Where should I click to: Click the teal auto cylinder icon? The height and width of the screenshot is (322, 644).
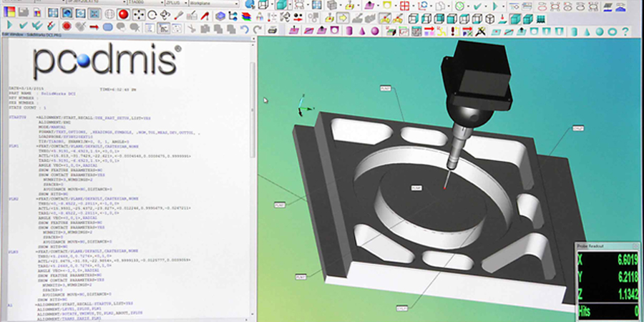[x=574, y=31]
